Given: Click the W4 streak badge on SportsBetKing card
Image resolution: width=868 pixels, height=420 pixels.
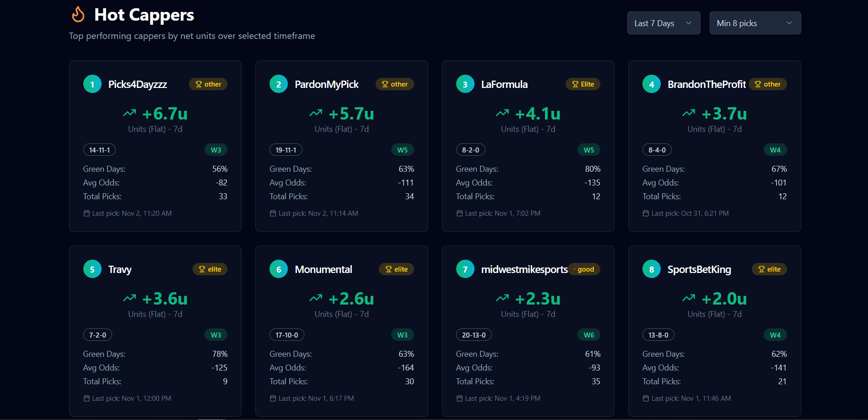Looking at the screenshot, I should 775,335.
